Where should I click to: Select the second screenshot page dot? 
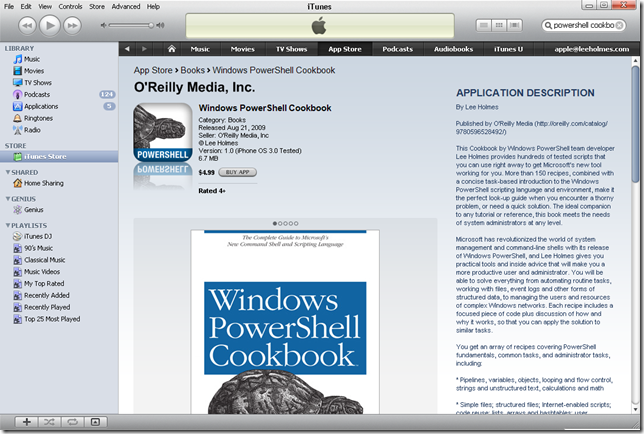coord(280,223)
